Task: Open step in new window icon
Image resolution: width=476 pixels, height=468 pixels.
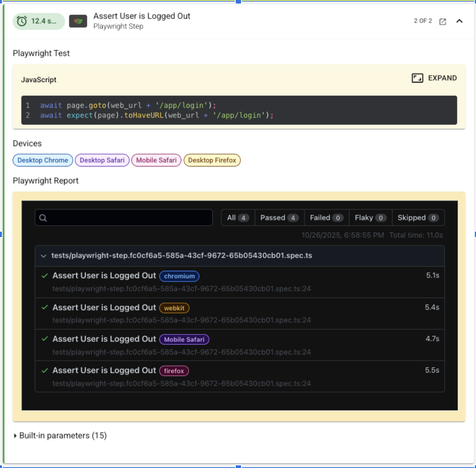Action: click(443, 21)
